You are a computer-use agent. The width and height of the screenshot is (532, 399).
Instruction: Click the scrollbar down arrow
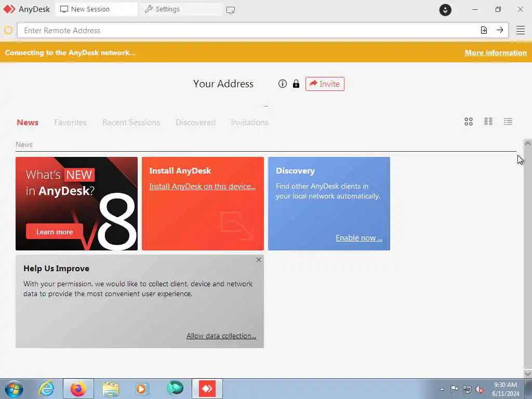[x=528, y=373]
